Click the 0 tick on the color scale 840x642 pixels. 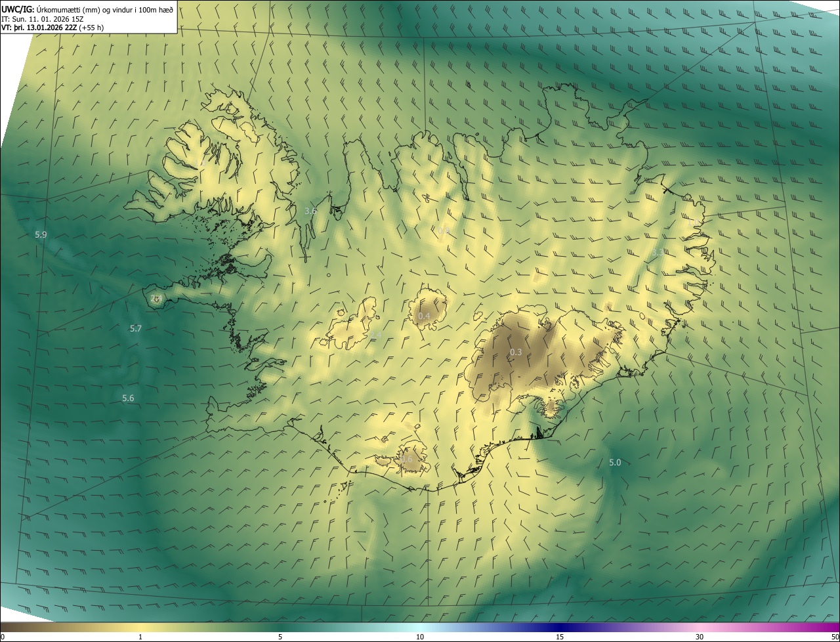pos(2,637)
